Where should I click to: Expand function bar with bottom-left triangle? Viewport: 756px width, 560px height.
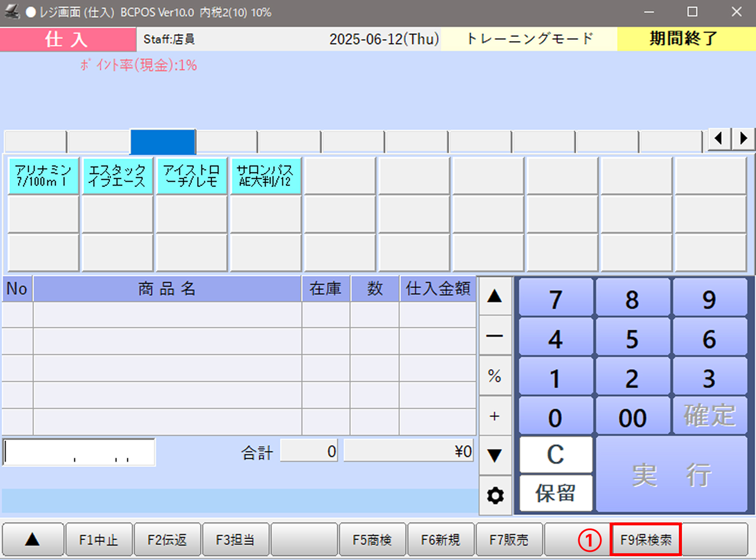pyautogui.click(x=33, y=540)
